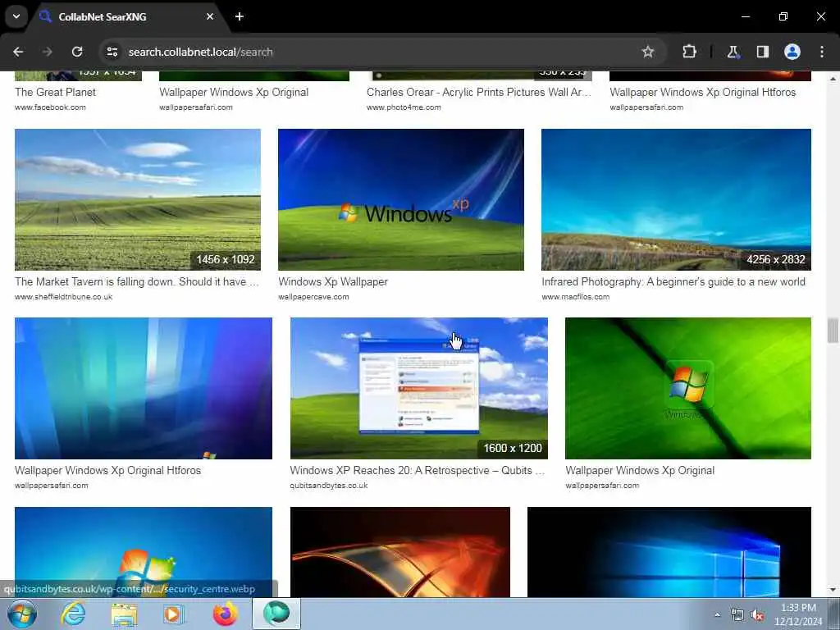Viewport: 840px width, 630px height.
Task: Close the CollabNet SearXNG tab
Action: pos(210,16)
